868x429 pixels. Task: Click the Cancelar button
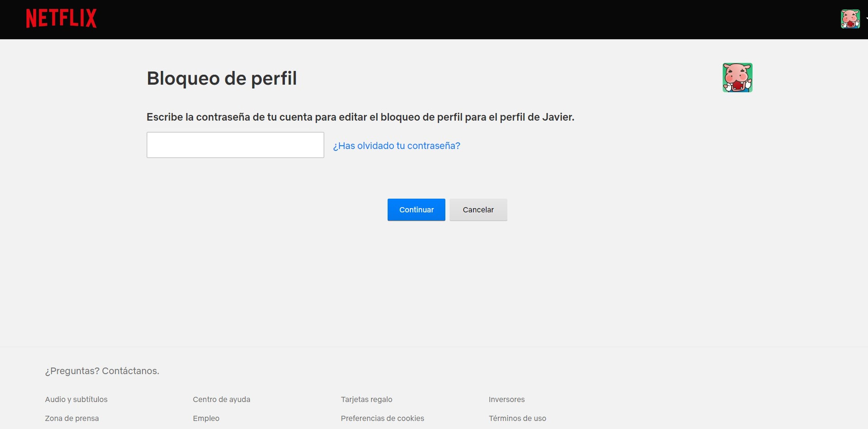tap(478, 210)
